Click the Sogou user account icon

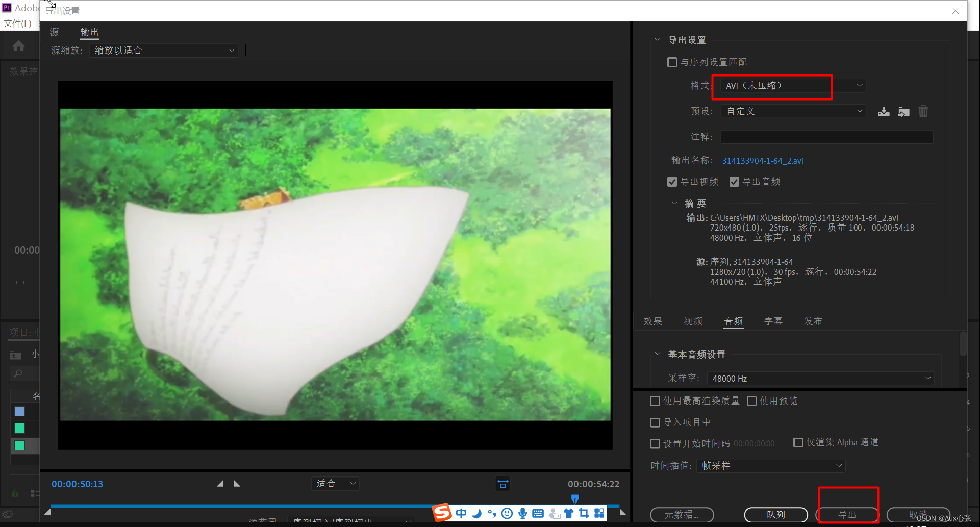tap(554, 514)
